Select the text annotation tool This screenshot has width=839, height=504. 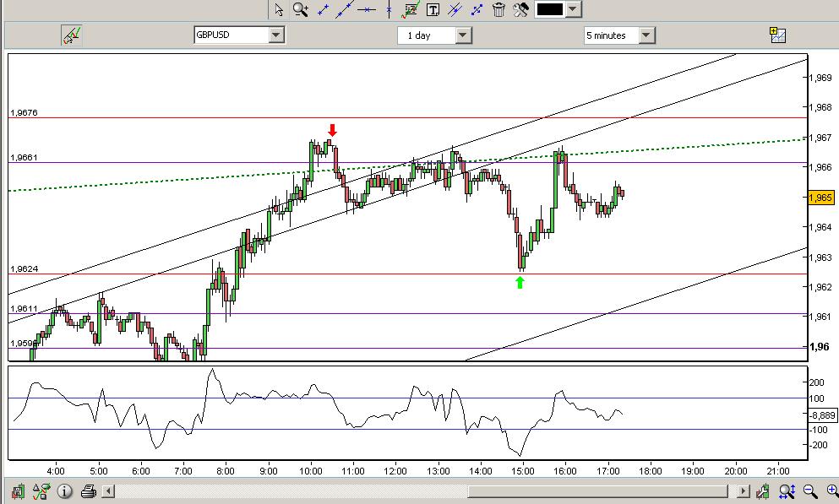tap(433, 9)
